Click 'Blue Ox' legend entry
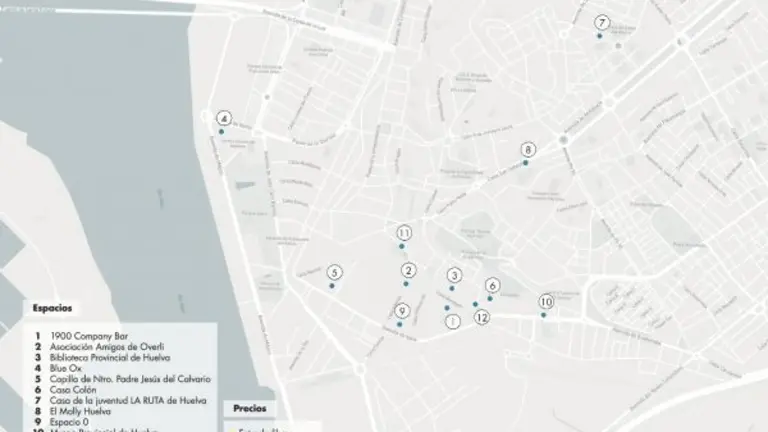This screenshot has width=768, height=432. click(68, 368)
